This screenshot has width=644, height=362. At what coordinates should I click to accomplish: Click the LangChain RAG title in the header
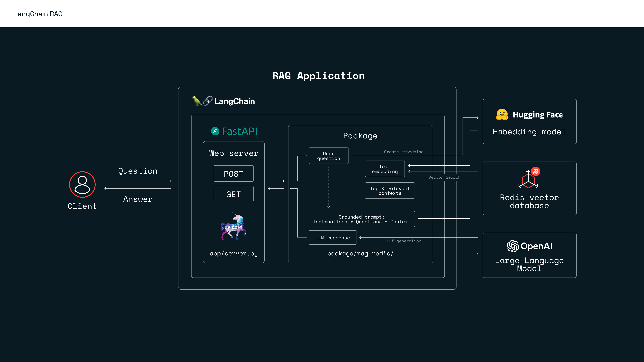coord(38,14)
